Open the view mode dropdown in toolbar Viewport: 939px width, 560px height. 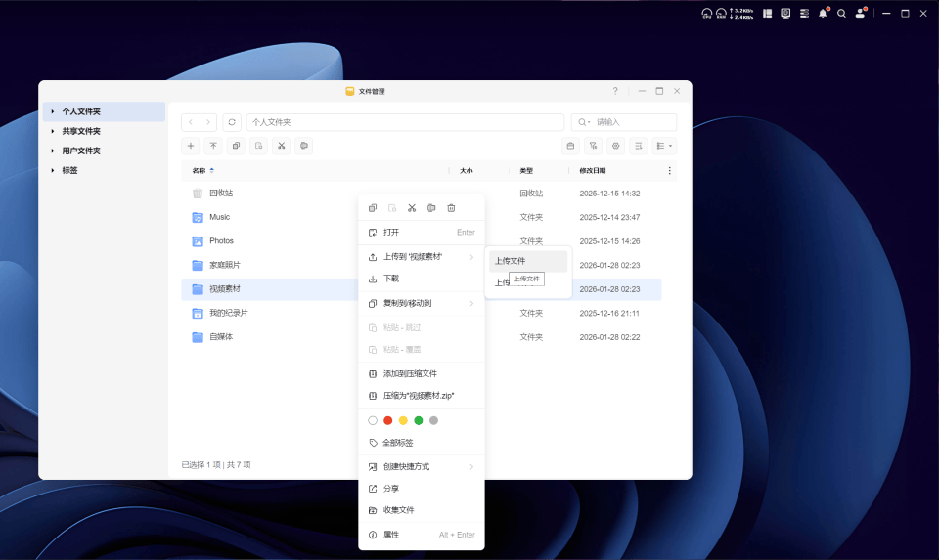coord(664,146)
